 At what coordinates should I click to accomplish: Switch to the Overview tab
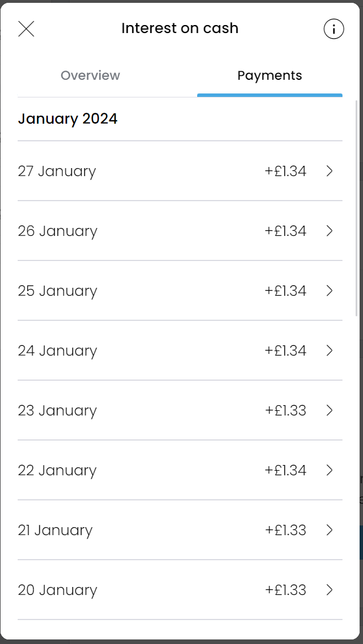coord(90,76)
